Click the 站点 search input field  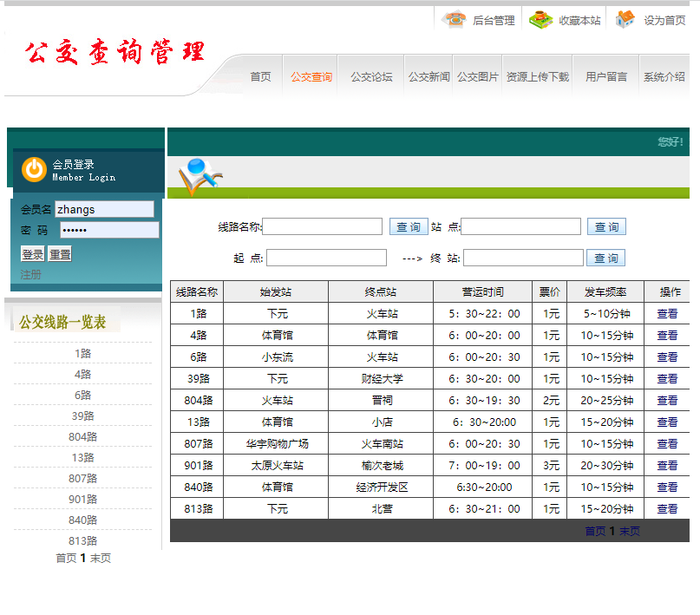[x=521, y=226]
